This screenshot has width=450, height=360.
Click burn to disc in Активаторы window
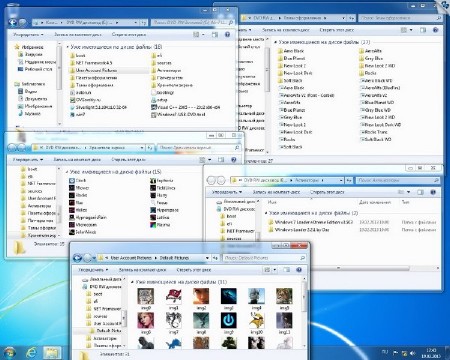pyautogui.click(x=276, y=192)
